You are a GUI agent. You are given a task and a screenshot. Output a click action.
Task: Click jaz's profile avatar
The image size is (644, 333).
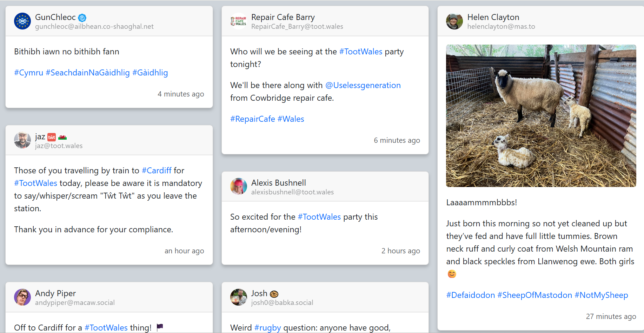click(x=22, y=140)
